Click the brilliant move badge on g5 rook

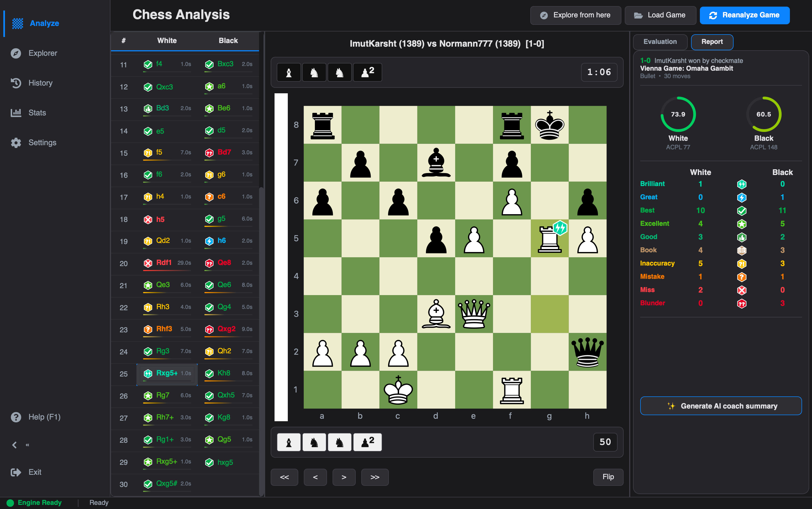point(560,228)
